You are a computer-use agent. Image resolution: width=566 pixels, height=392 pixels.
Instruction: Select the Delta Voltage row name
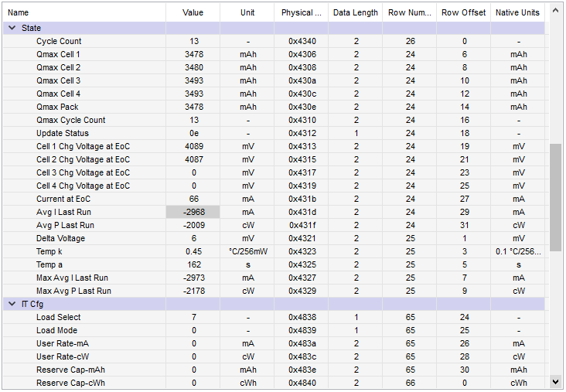(x=60, y=238)
